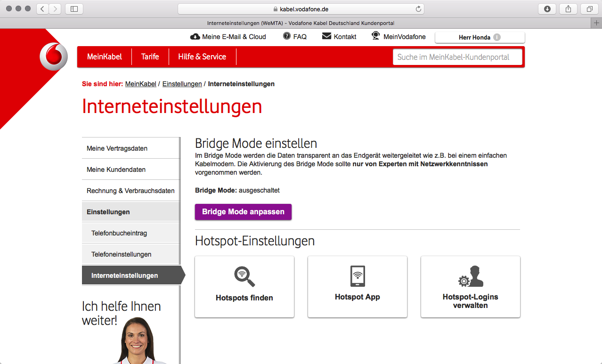Select Meine Kundendaten in the sidebar
602x364 pixels.
pyautogui.click(x=130, y=170)
